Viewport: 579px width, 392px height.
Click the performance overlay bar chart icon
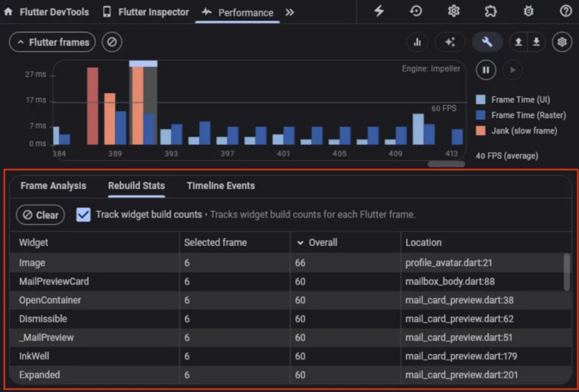coord(417,42)
